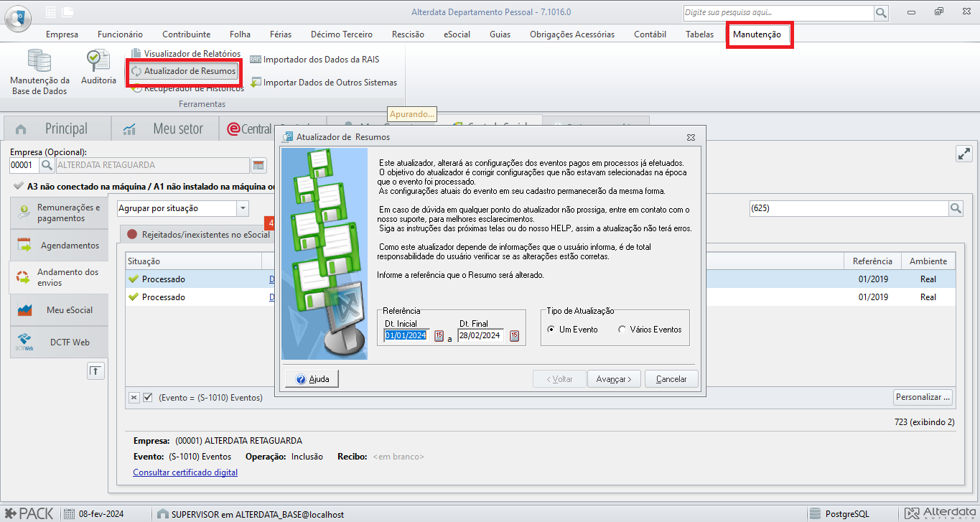
Task: Open Visualizador de Relatórios
Action: click(x=185, y=54)
